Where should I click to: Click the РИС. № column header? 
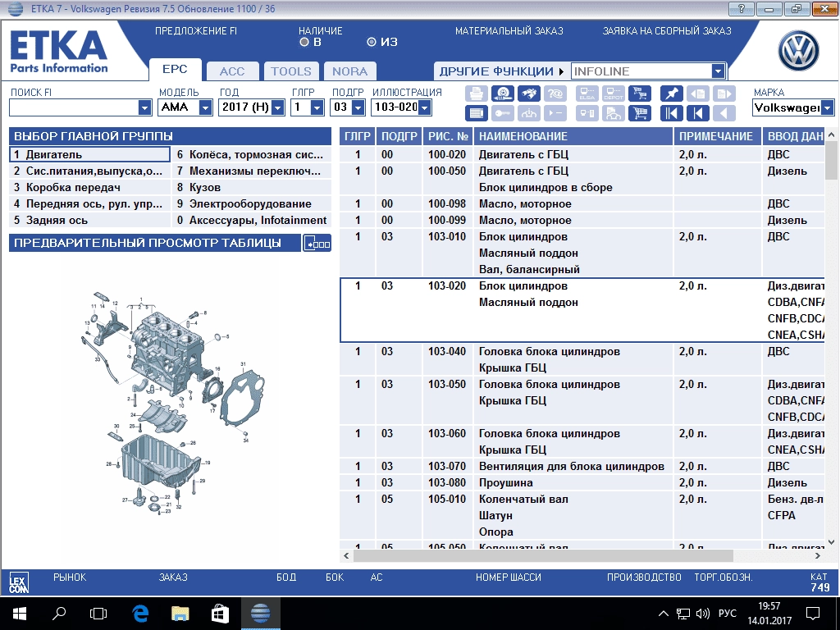pyautogui.click(x=448, y=137)
